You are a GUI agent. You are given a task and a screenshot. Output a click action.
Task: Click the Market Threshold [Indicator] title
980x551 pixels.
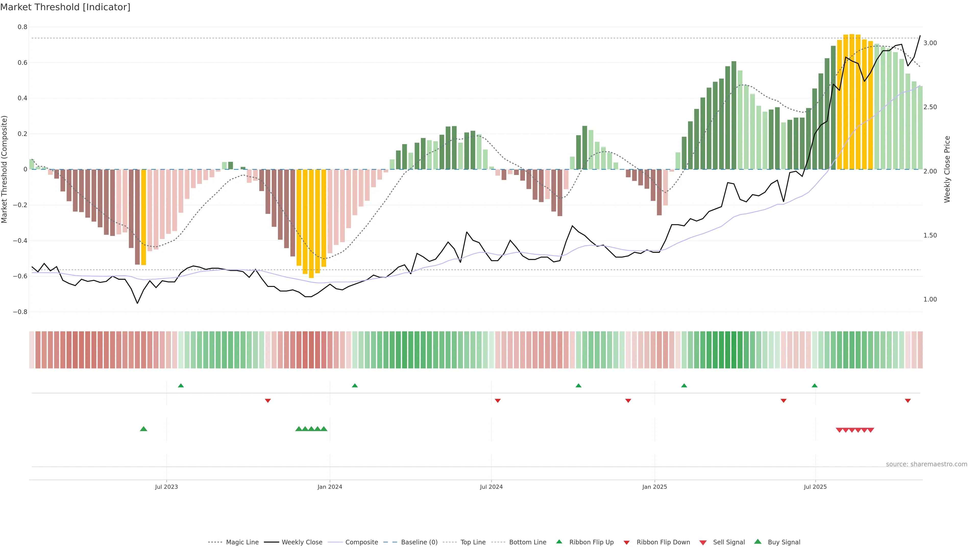(x=65, y=7)
